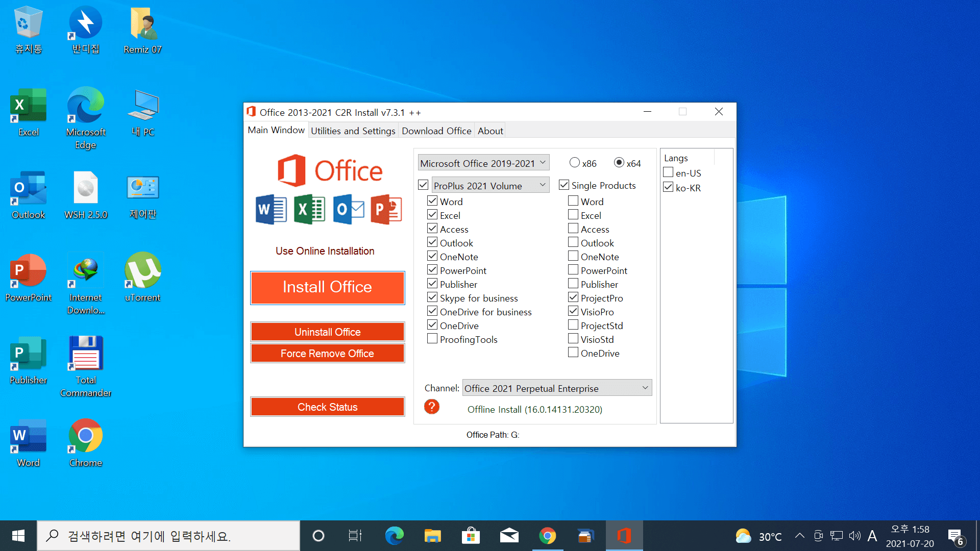Open Cortana circle in the taskbar
Image resolution: width=980 pixels, height=551 pixels.
coord(318,536)
